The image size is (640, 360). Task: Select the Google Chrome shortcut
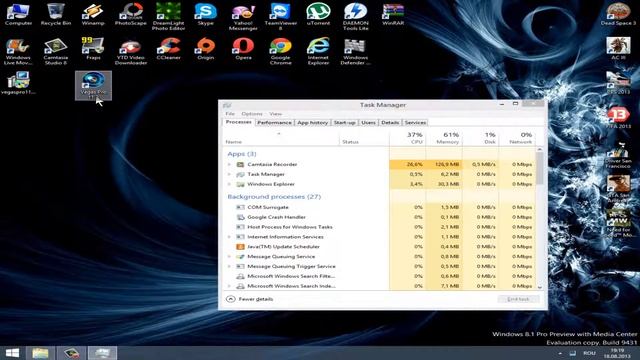pyautogui.click(x=280, y=51)
